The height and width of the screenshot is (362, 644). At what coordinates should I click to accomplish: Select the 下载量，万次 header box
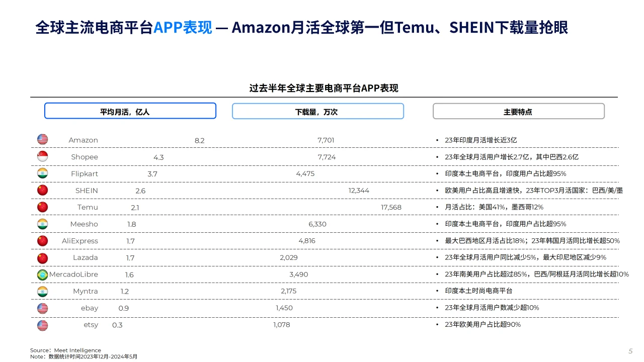tap(318, 111)
